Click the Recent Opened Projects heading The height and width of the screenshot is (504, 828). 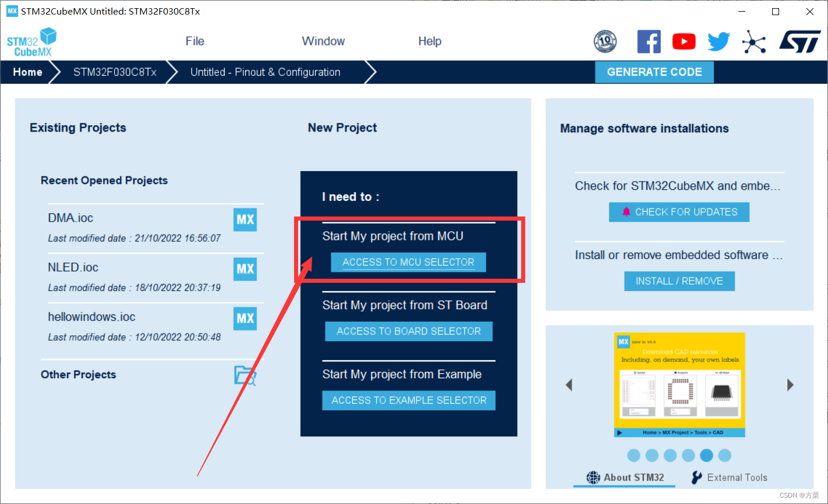click(104, 180)
